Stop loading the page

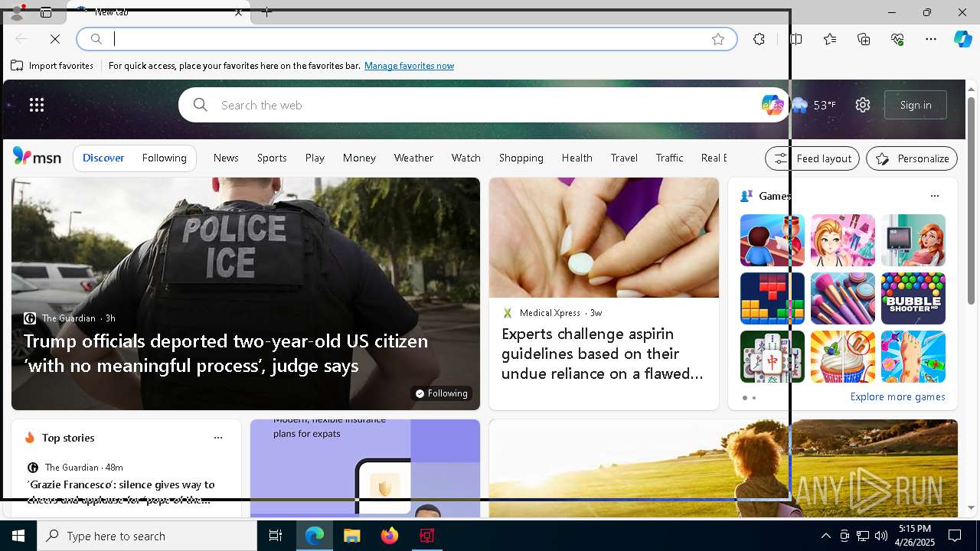55,39
